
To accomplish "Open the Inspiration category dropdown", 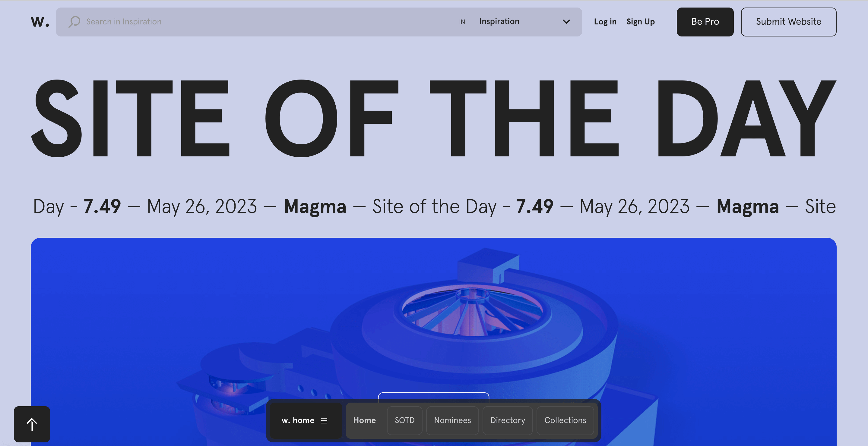I will [x=499, y=21].
